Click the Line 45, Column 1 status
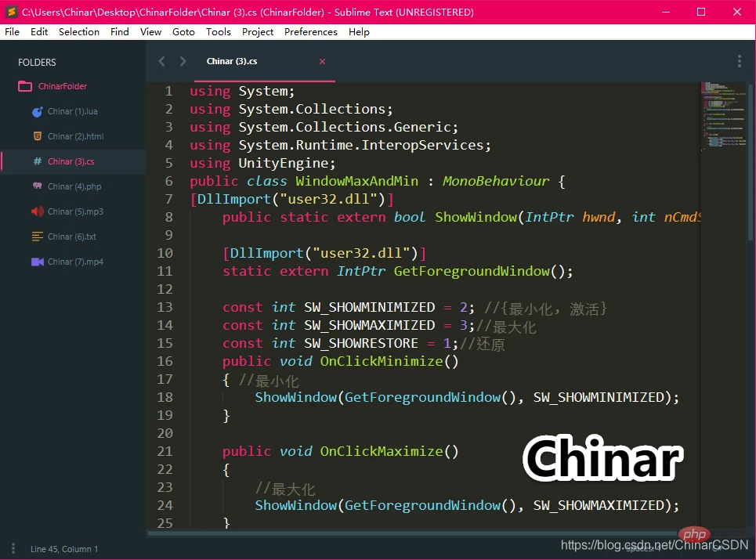756x560 pixels. click(64, 549)
